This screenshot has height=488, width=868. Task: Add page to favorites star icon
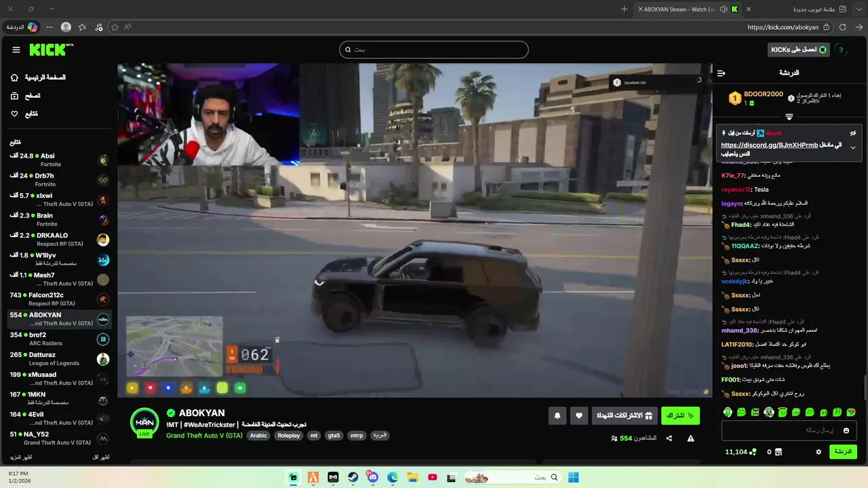point(115,27)
